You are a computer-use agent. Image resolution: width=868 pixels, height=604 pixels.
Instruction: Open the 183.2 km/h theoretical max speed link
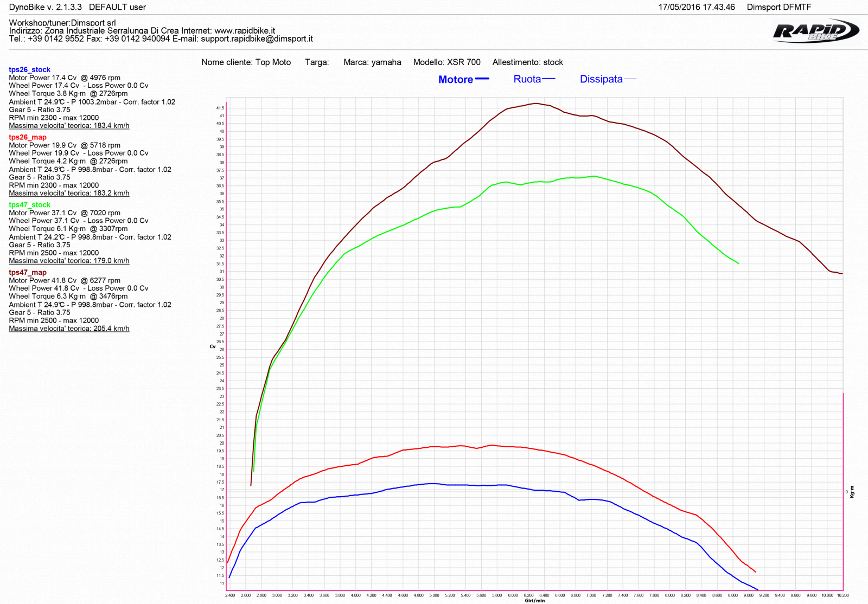pos(69,194)
